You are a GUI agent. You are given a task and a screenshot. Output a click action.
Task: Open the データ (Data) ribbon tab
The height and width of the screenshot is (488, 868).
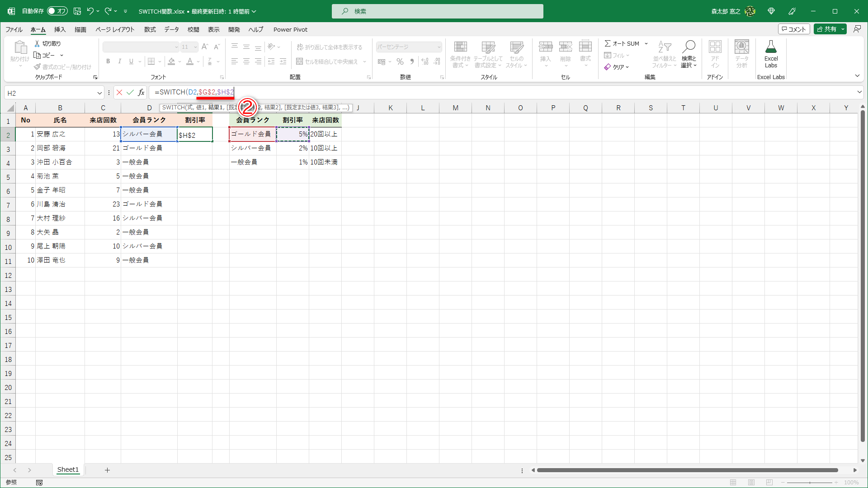171,29
